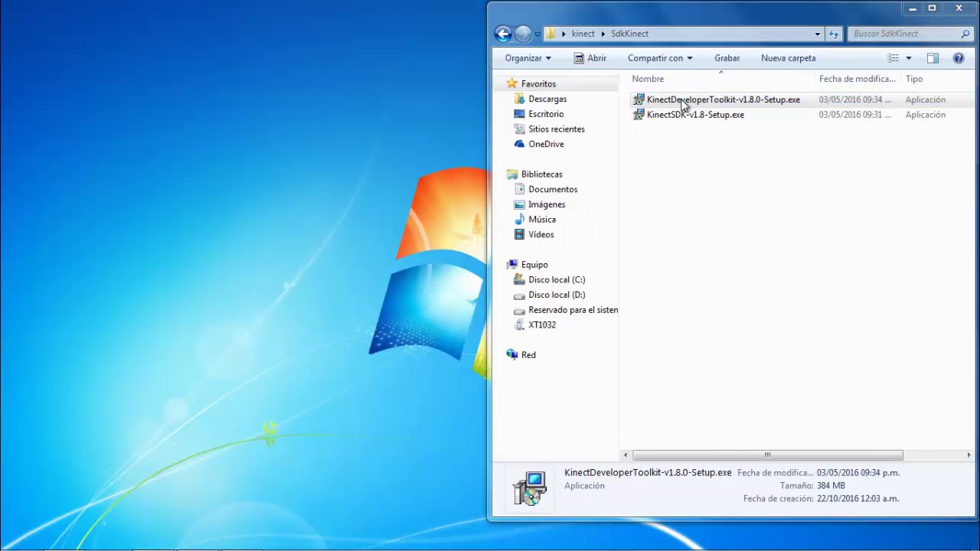Click the OneDrive cloud icon
The height and width of the screenshot is (551, 980).
[519, 144]
